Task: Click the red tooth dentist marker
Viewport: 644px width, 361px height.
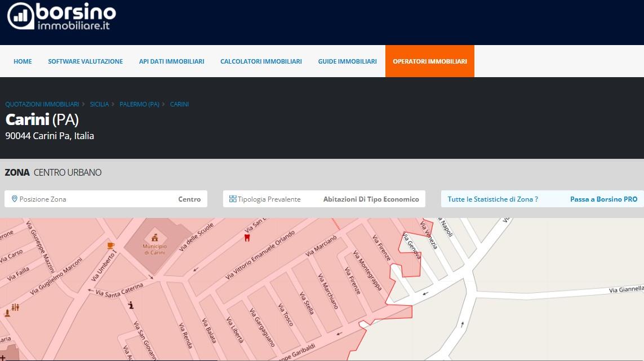Action: (x=246, y=238)
